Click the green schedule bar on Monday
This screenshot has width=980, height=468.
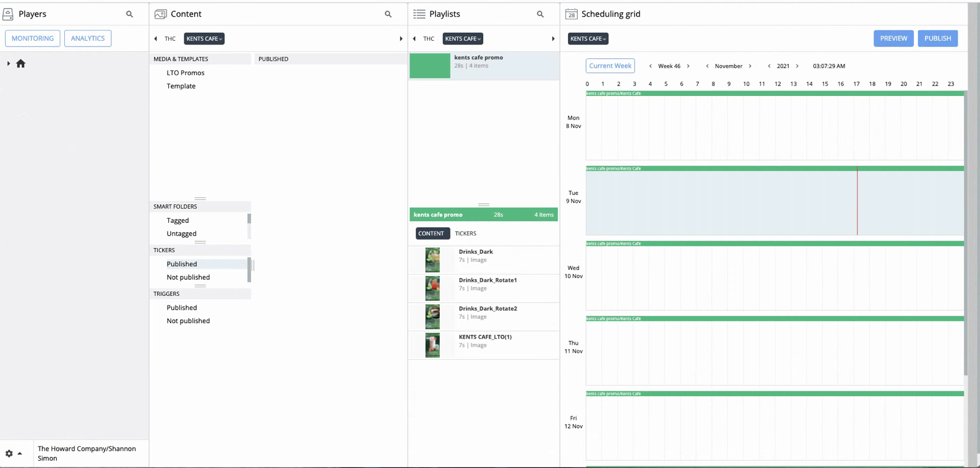tap(775, 93)
